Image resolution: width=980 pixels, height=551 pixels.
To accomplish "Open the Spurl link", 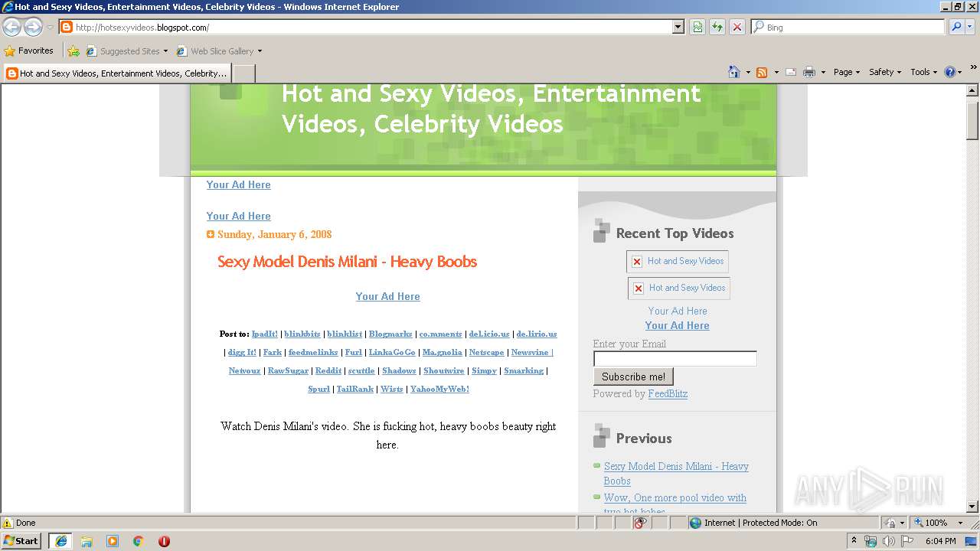I will click(x=318, y=389).
